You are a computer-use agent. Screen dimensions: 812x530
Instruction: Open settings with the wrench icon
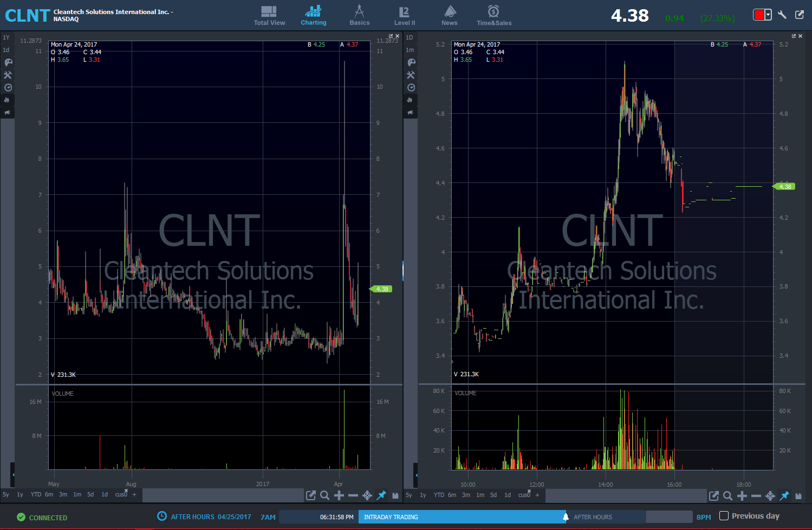tap(782, 15)
